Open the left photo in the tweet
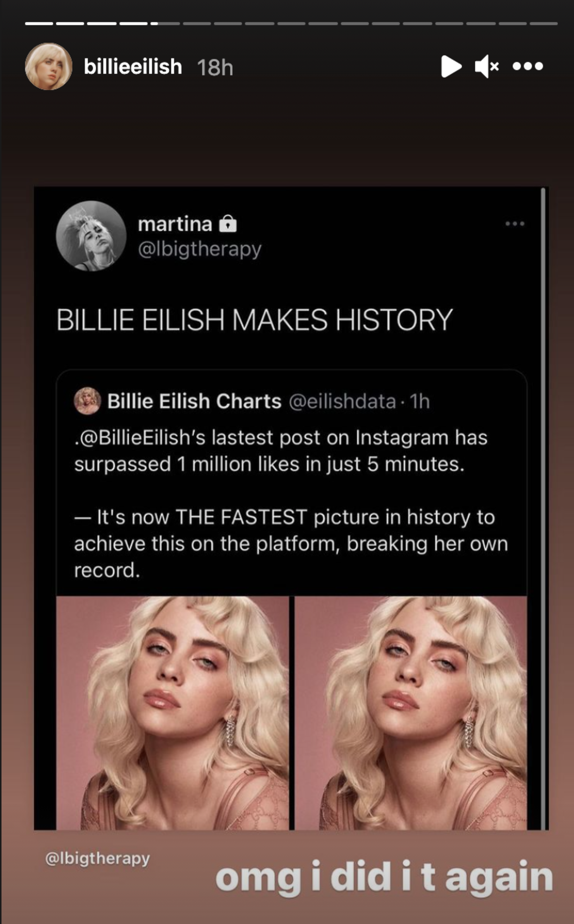574x924 pixels. pos(173,714)
